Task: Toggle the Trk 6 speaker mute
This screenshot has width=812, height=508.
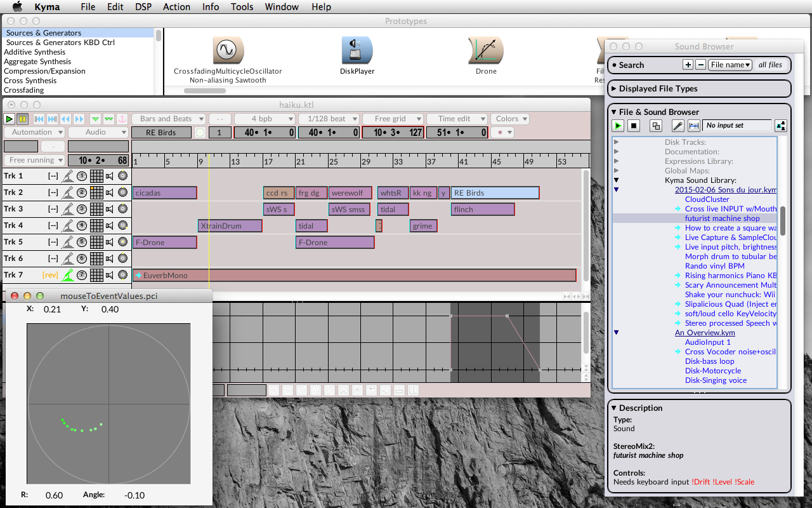Action: [x=110, y=258]
